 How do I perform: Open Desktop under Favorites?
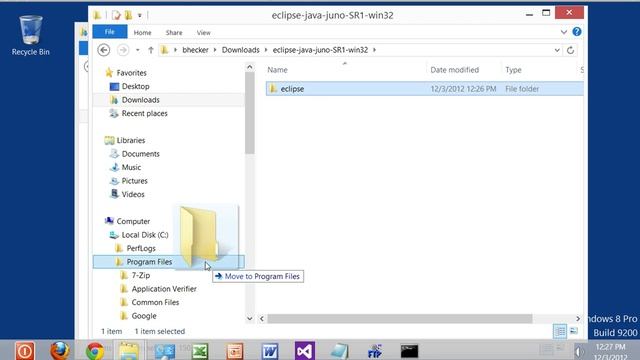click(136, 87)
